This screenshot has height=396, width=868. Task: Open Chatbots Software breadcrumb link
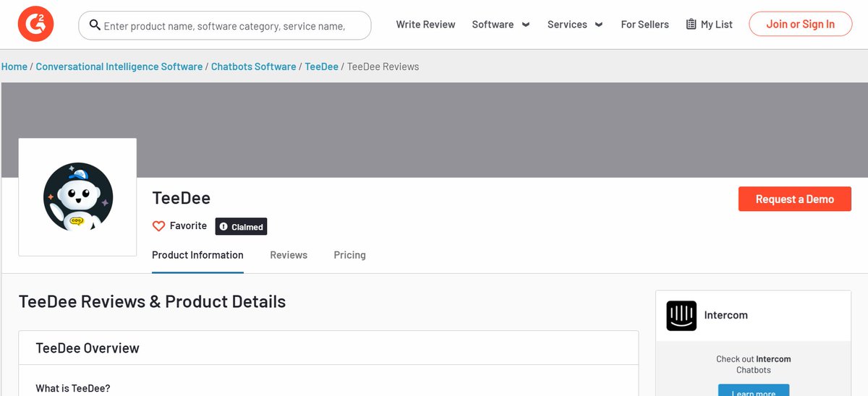tap(254, 66)
